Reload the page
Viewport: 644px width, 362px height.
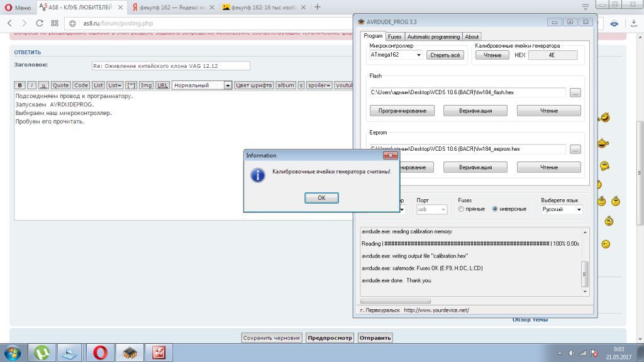pyautogui.click(x=40, y=23)
